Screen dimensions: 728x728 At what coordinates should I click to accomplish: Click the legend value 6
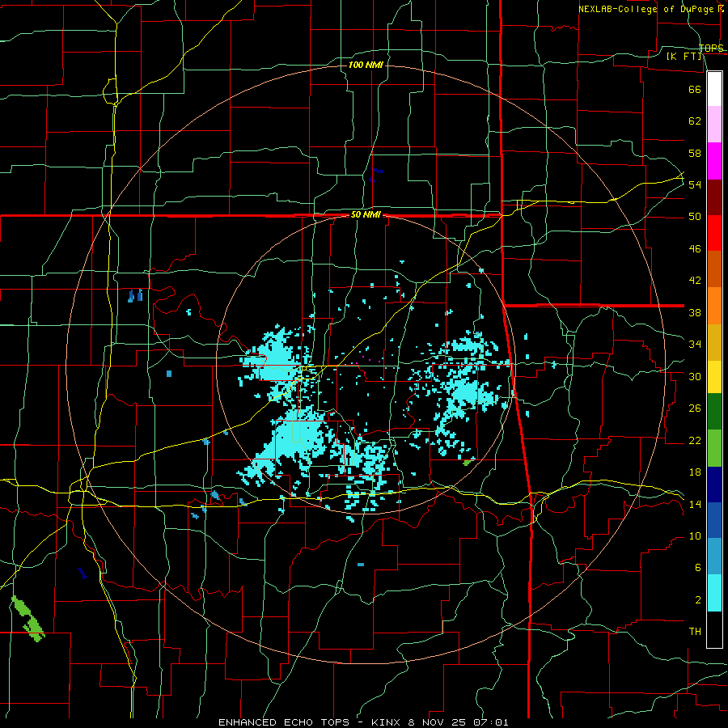pos(697,567)
